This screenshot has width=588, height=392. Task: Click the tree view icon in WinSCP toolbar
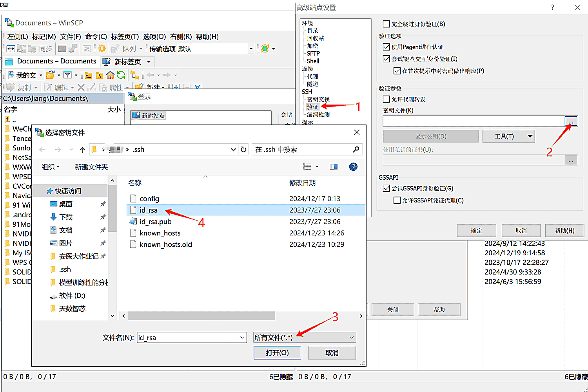tap(134, 75)
